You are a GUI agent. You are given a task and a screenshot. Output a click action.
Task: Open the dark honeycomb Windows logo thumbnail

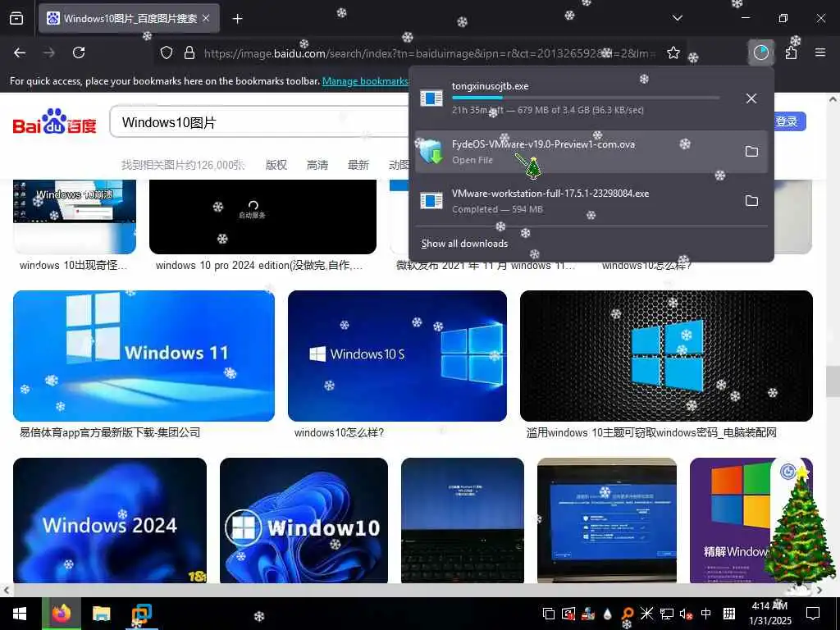(x=666, y=356)
